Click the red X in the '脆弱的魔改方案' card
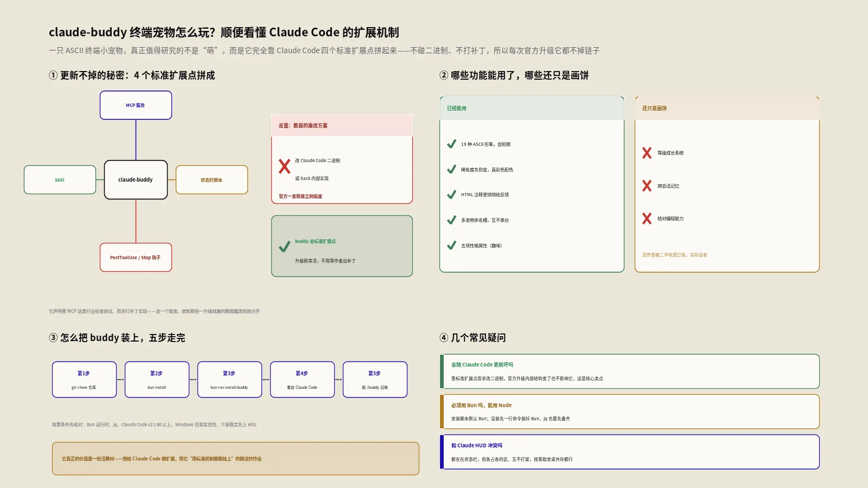The image size is (868, 488). pyautogui.click(x=284, y=166)
